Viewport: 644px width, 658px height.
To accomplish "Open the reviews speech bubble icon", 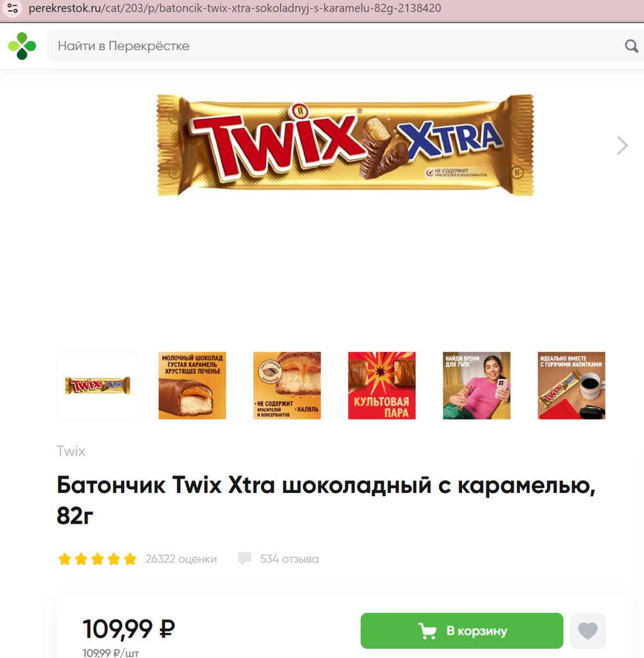I will coord(244,558).
